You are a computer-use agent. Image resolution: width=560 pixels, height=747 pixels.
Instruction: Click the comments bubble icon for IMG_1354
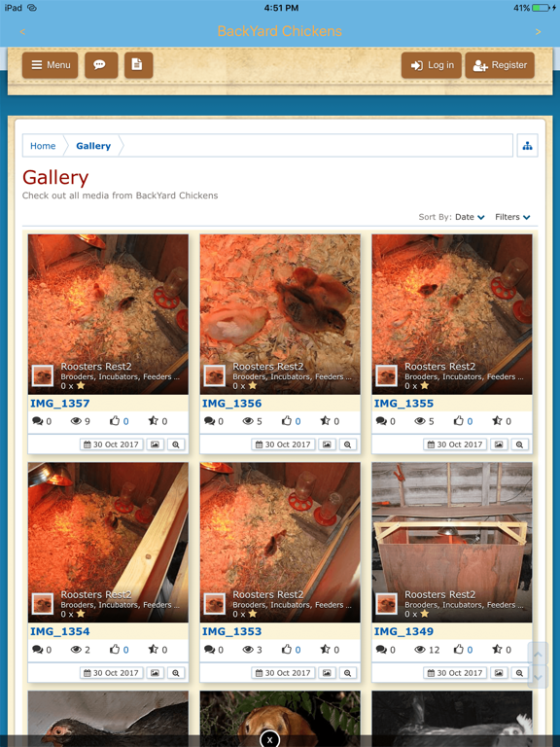tap(38, 650)
